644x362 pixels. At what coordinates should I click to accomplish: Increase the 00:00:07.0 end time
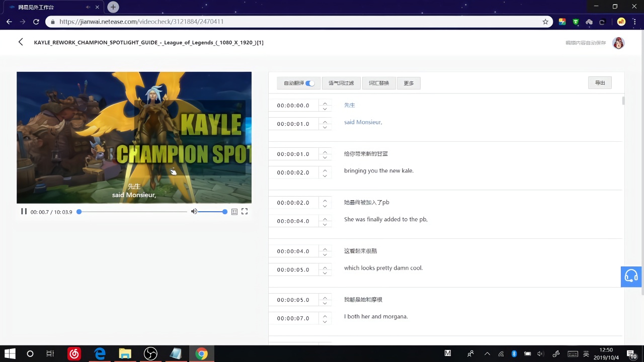click(325, 316)
